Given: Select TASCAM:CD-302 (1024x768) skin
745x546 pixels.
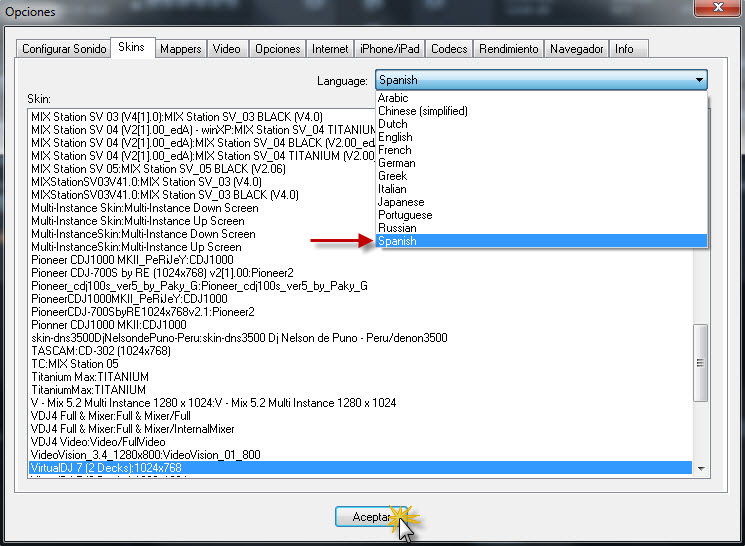Looking at the screenshot, I should 361,351.
